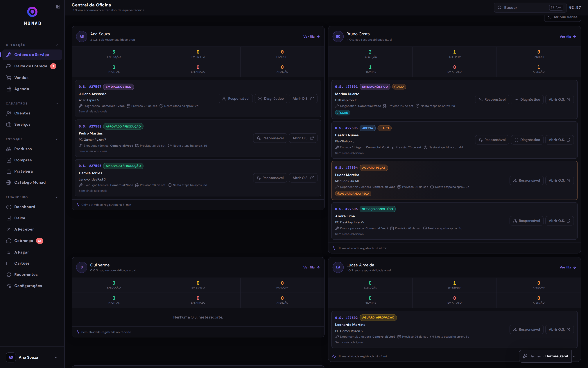Open Caixa under Financeiro
This screenshot has width=588, height=368.
click(32, 218)
